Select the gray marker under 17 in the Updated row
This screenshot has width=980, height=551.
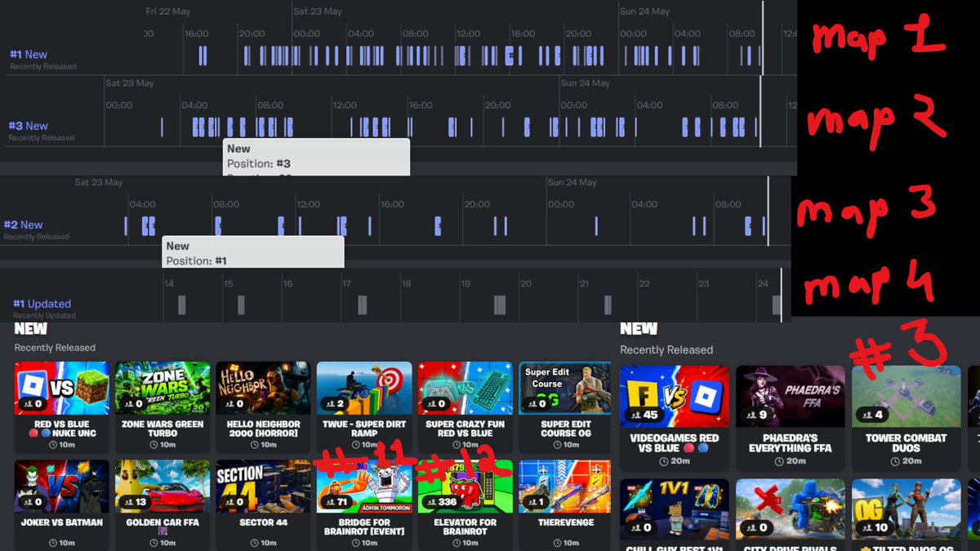click(x=362, y=305)
